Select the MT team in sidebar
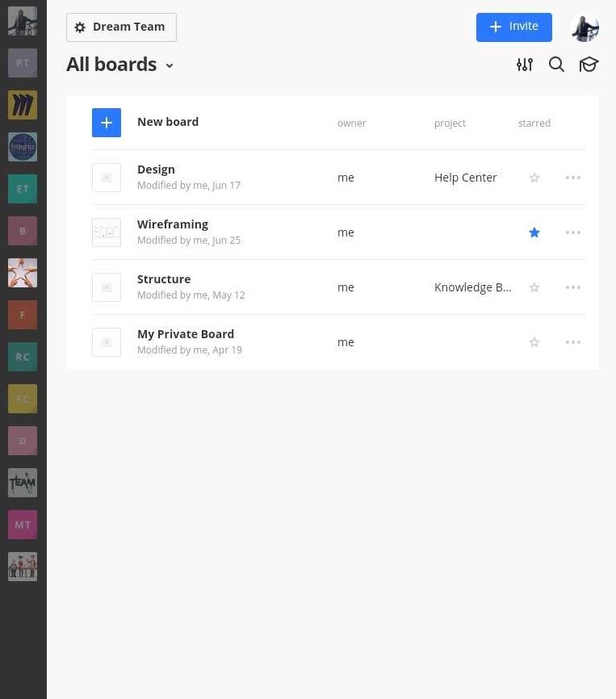 coord(23,525)
